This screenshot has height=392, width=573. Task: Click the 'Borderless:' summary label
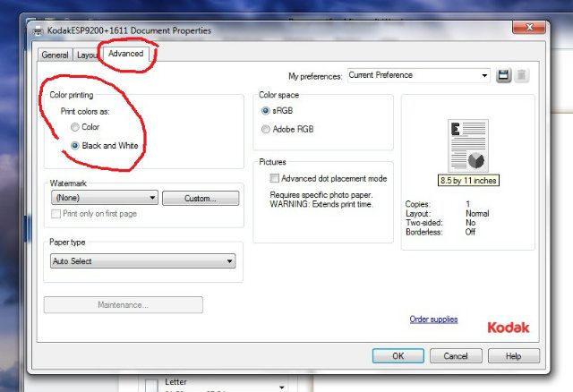[x=423, y=232]
